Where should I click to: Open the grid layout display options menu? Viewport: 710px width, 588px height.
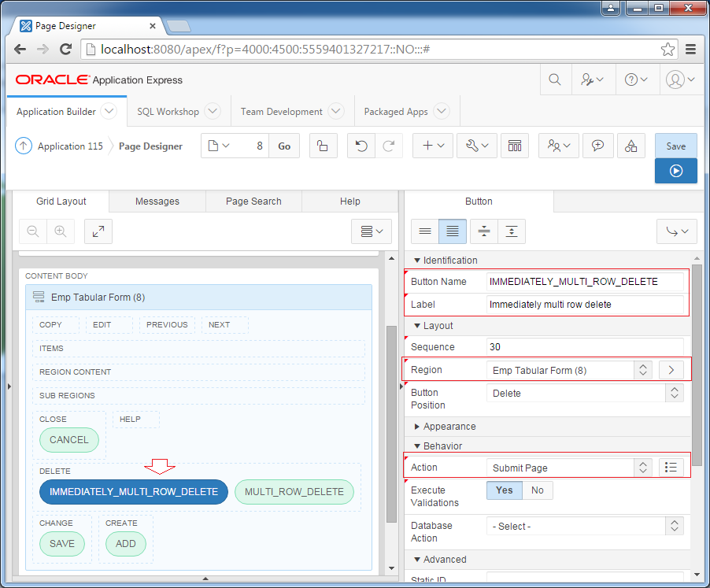(372, 231)
